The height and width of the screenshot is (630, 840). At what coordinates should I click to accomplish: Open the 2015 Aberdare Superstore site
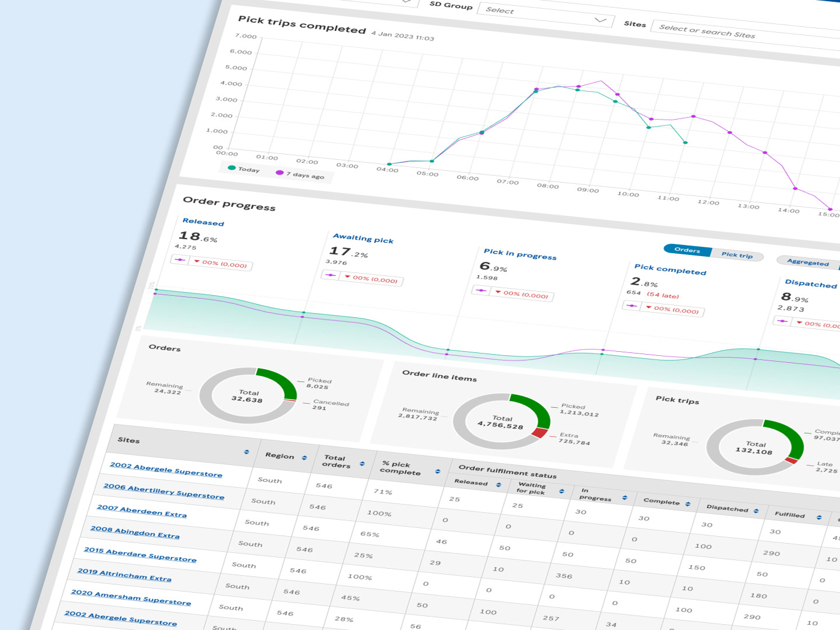(x=140, y=554)
